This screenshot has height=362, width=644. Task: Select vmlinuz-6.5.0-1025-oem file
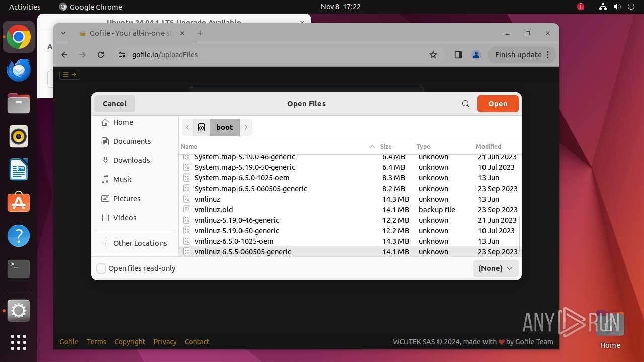(350, 241)
